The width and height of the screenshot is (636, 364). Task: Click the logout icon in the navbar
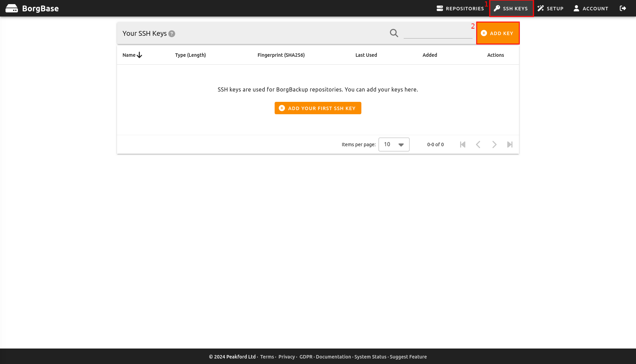click(x=623, y=8)
